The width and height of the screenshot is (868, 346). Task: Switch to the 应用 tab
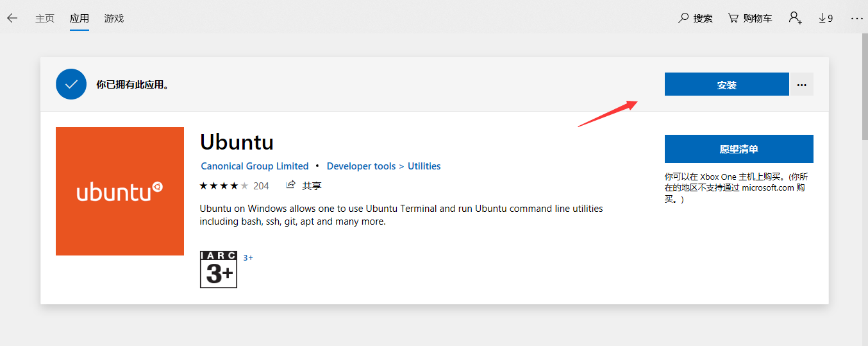tap(79, 18)
